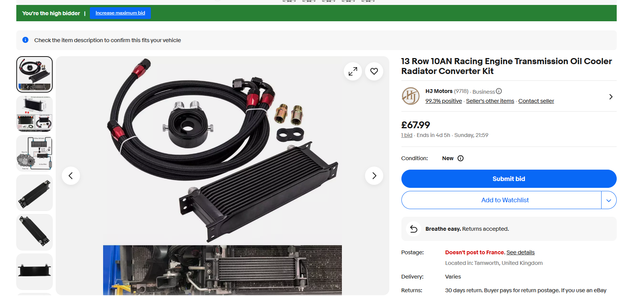Show the next product image
Image resolution: width=644 pixels, height=296 pixels.
tap(374, 176)
